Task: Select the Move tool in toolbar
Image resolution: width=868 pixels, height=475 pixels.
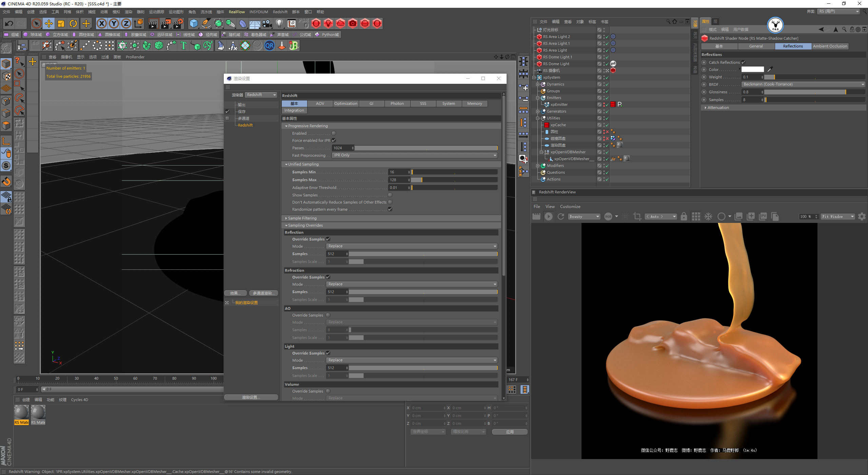Action: click(49, 23)
